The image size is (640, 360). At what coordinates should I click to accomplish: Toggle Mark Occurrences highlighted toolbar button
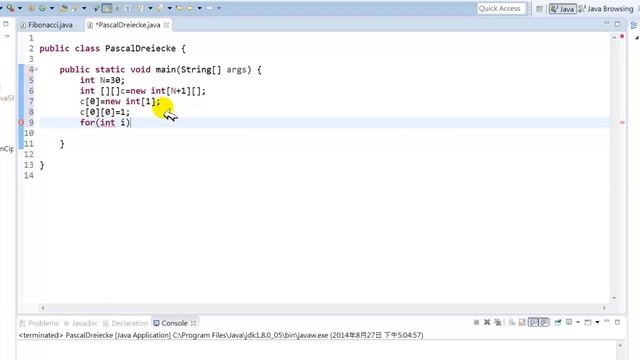[107, 8]
